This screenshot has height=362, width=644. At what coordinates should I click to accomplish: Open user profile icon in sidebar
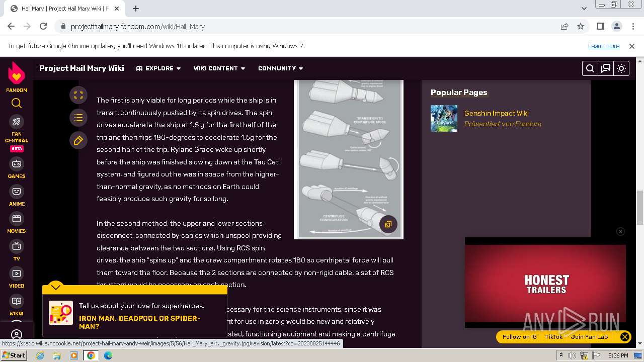pos(17,334)
